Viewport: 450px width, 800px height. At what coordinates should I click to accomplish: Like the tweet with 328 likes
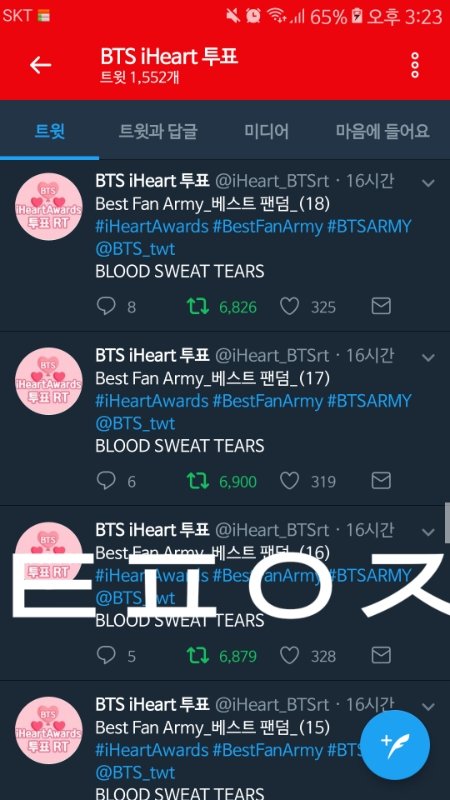point(289,655)
